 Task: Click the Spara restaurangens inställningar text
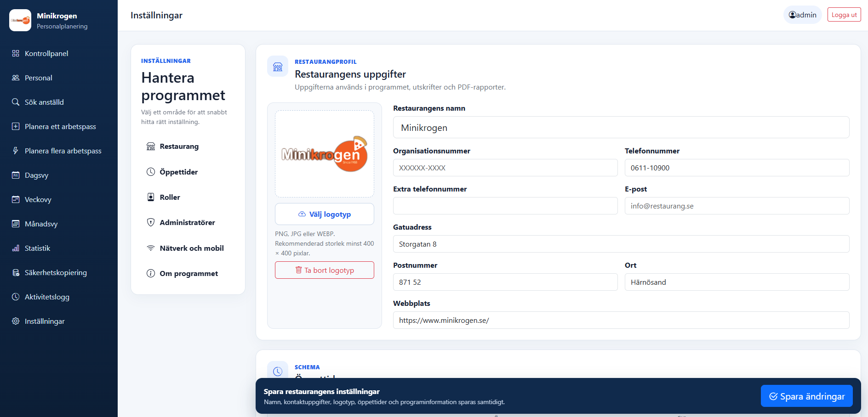pyautogui.click(x=322, y=392)
